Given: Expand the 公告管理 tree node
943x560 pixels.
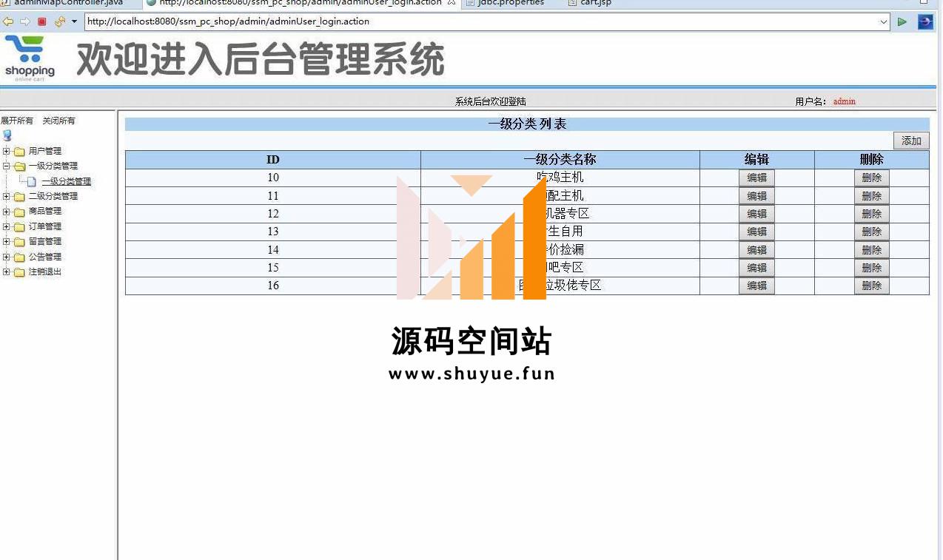Looking at the screenshot, I should (x=7, y=257).
